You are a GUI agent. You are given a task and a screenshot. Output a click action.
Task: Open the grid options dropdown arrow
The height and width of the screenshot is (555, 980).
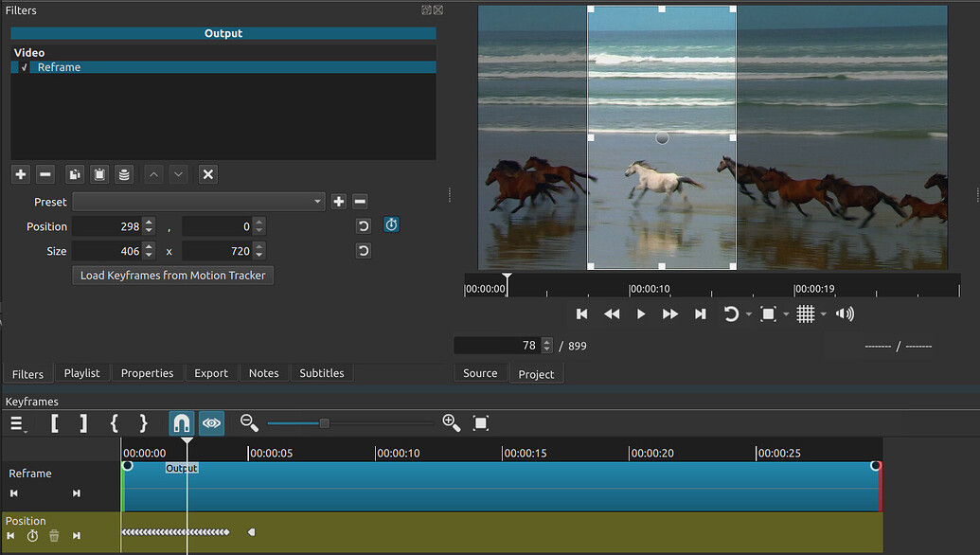click(x=823, y=314)
